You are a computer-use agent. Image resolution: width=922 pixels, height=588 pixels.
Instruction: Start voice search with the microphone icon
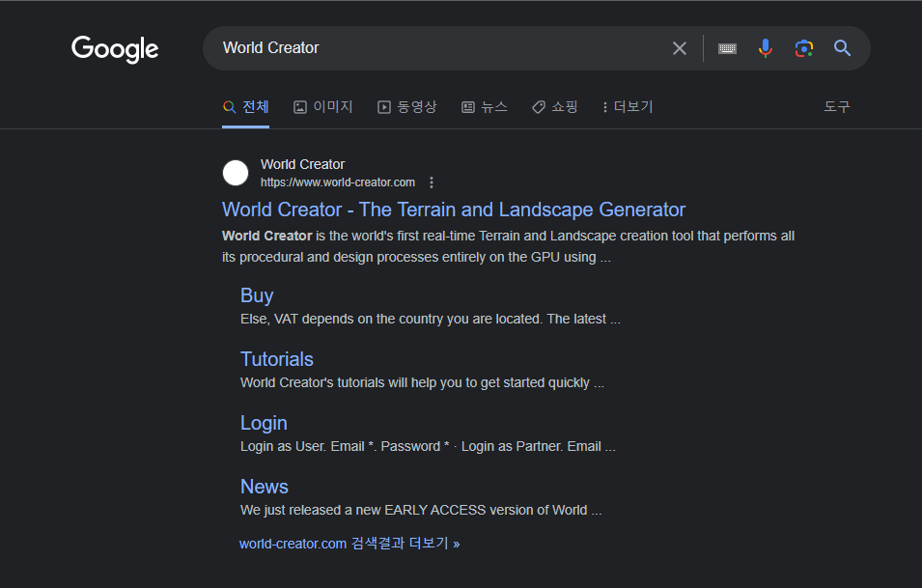click(765, 48)
